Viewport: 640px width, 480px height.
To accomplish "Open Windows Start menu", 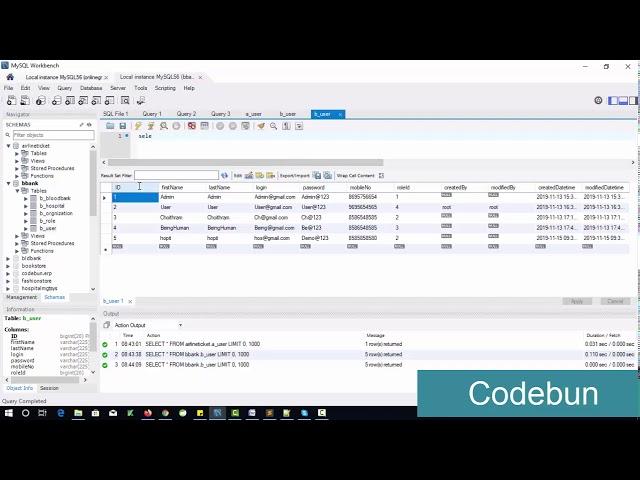I will [9, 413].
